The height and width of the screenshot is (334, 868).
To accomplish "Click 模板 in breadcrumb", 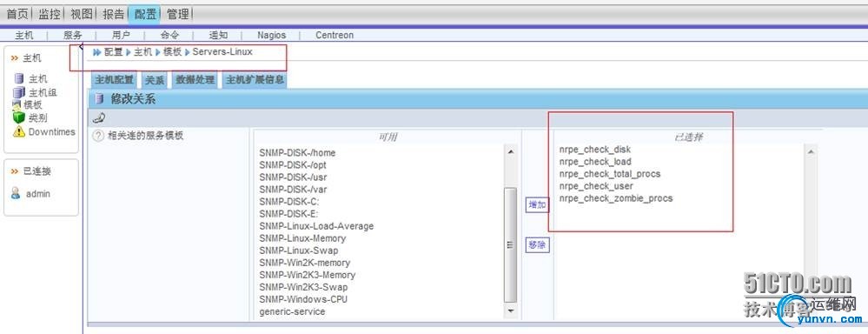I will [x=172, y=51].
